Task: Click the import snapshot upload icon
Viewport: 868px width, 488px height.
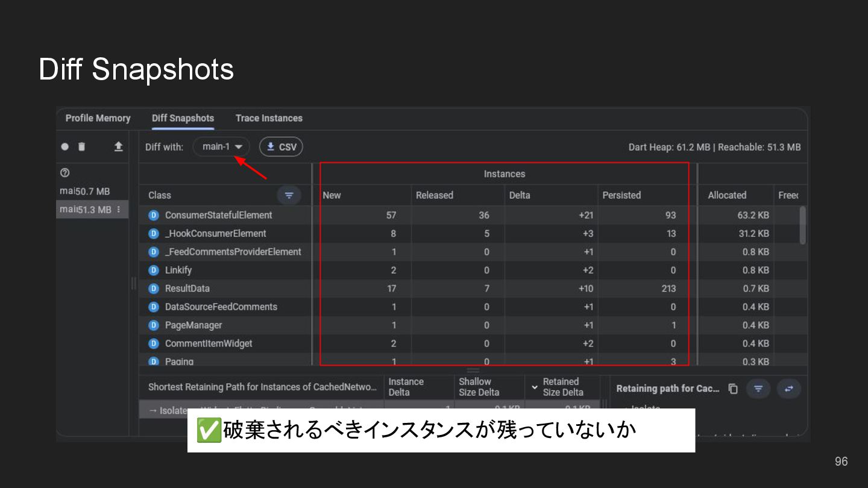Action: coord(118,147)
